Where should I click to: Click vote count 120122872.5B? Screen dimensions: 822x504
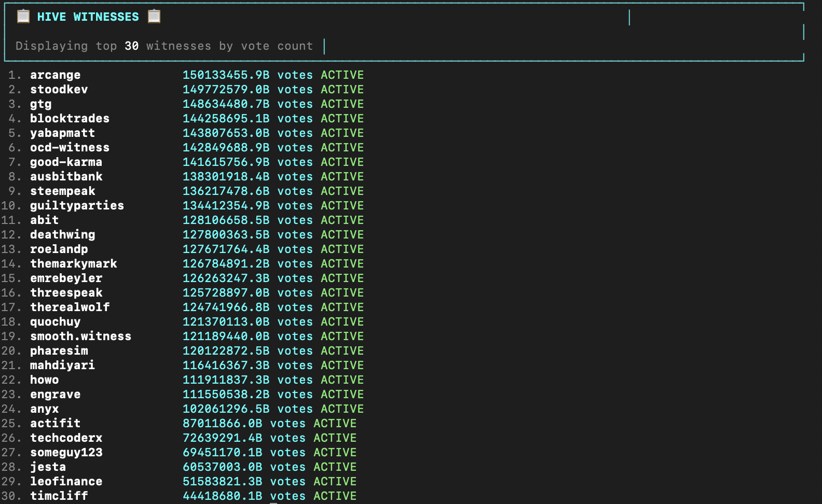226,351
